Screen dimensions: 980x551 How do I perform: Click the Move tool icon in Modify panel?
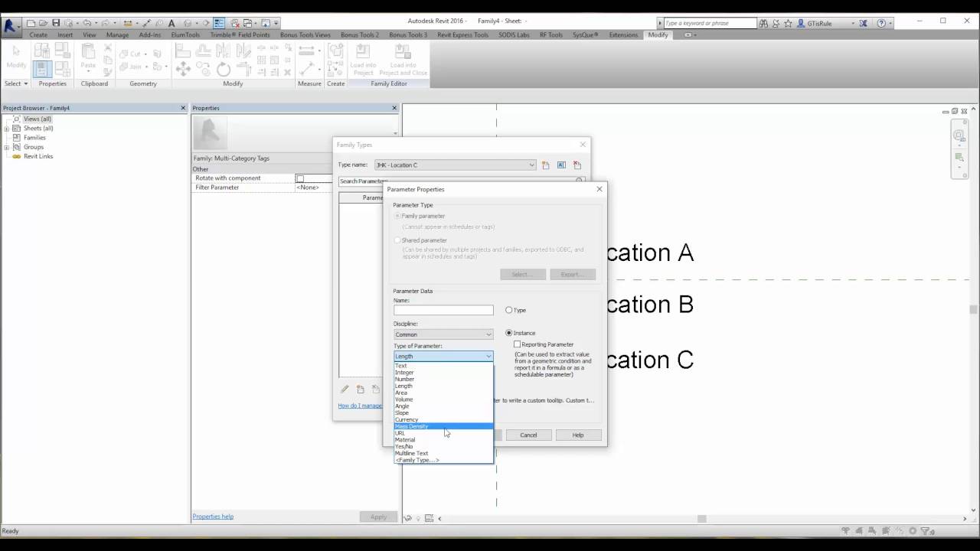(x=183, y=70)
